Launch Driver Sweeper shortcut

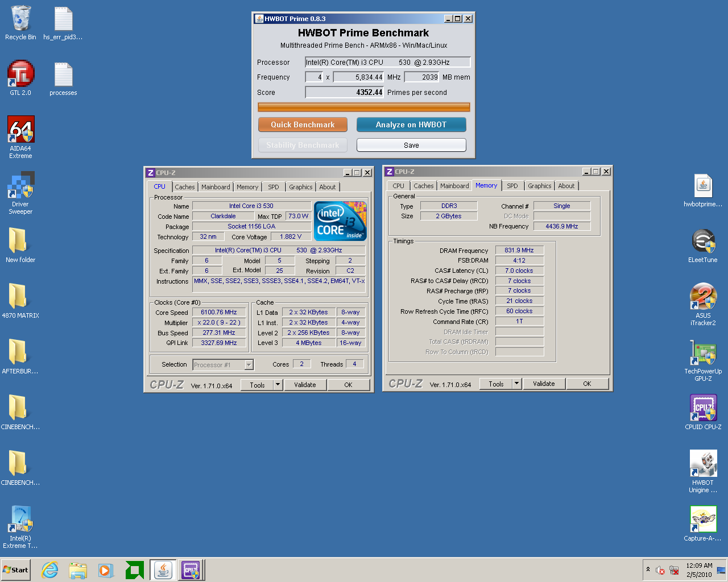(20, 193)
